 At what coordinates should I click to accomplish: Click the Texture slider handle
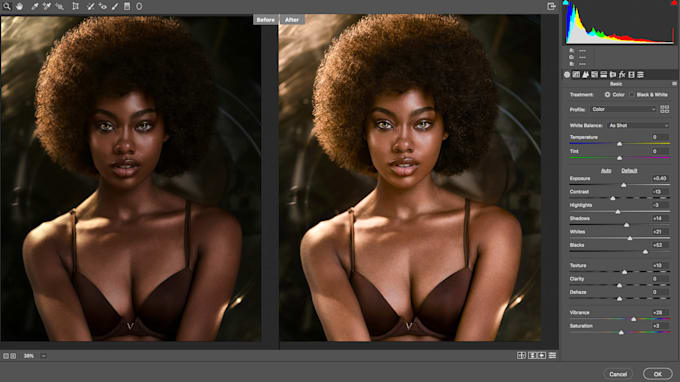pyautogui.click(x=624, y=272)
